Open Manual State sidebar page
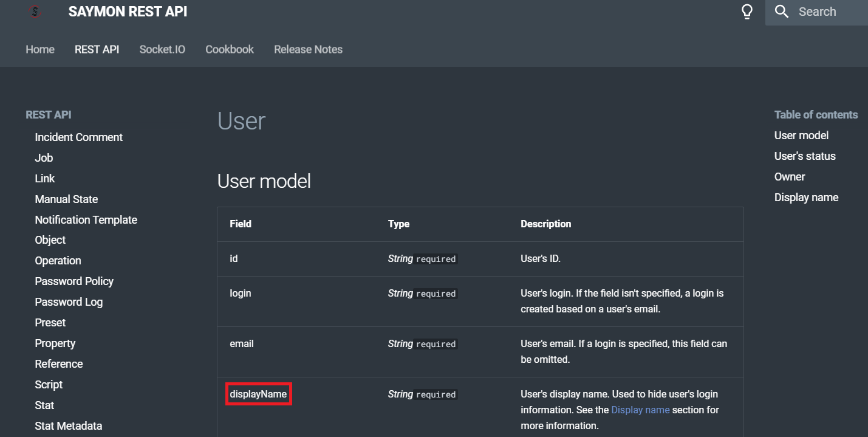 click(x=66, y=199)
